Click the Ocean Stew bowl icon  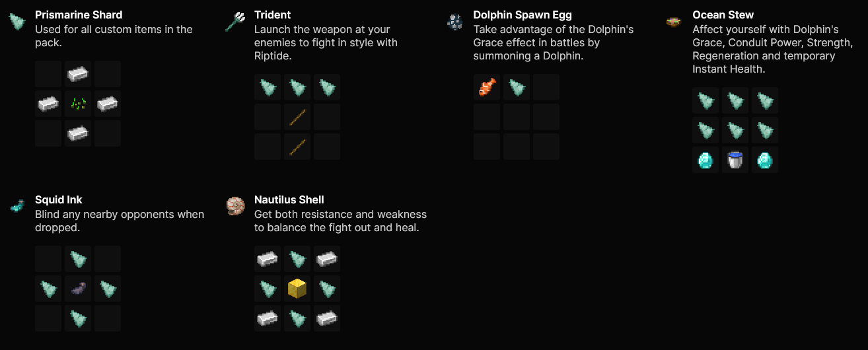pyautogui.click(x=674, y=22)
